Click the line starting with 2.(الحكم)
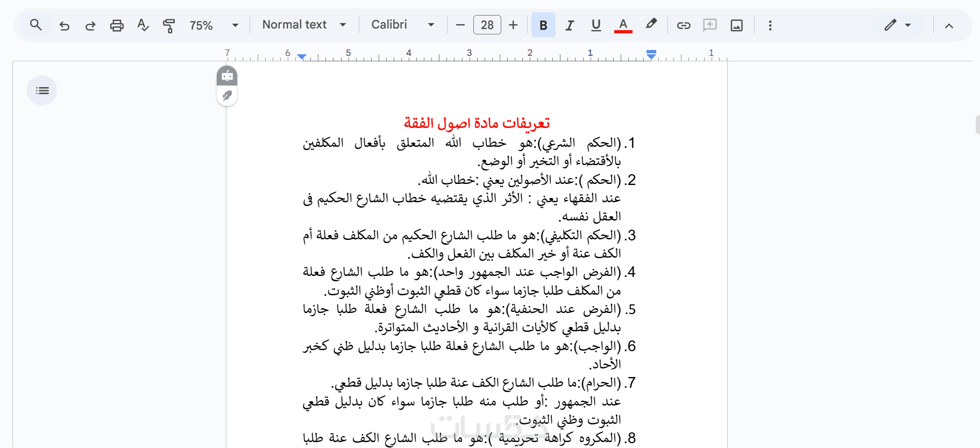This screenshot has width=980, height=448. (527, 180)
